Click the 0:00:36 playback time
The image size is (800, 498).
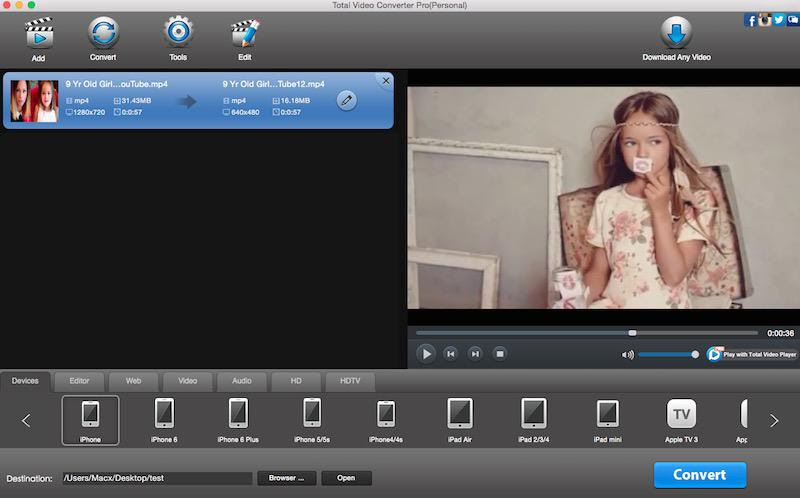tap(781, 333)
